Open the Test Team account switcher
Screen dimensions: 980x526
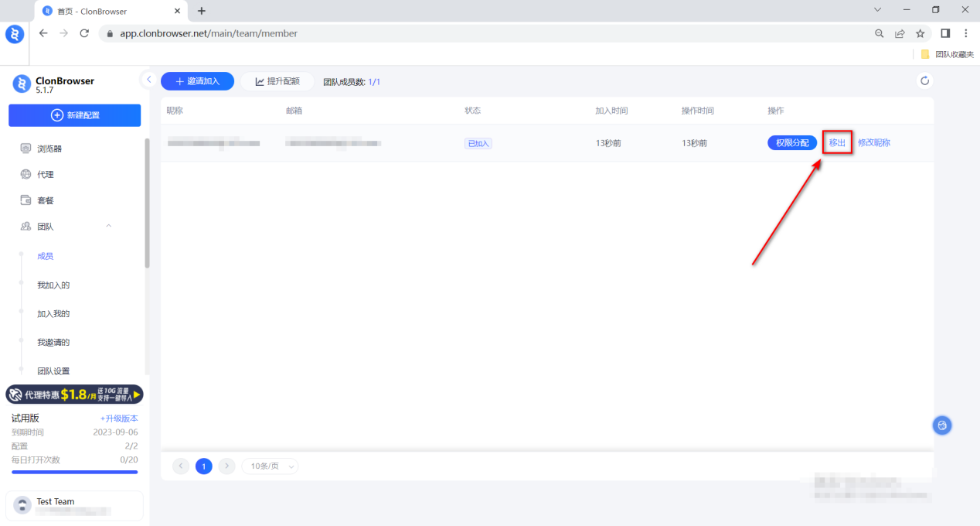(74, 506)
